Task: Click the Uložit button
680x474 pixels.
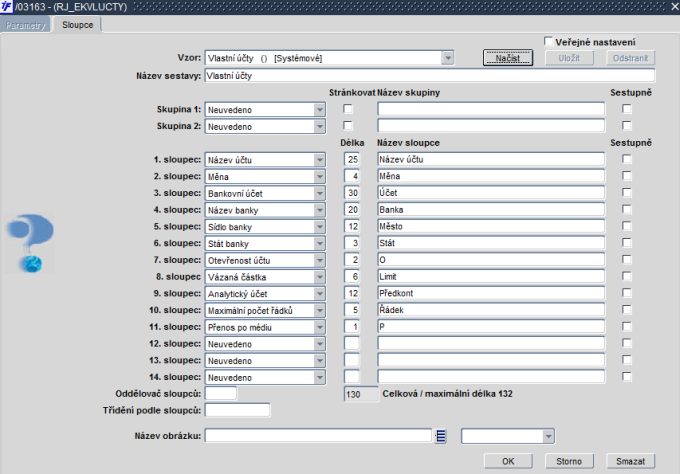Action: [569, 58]
